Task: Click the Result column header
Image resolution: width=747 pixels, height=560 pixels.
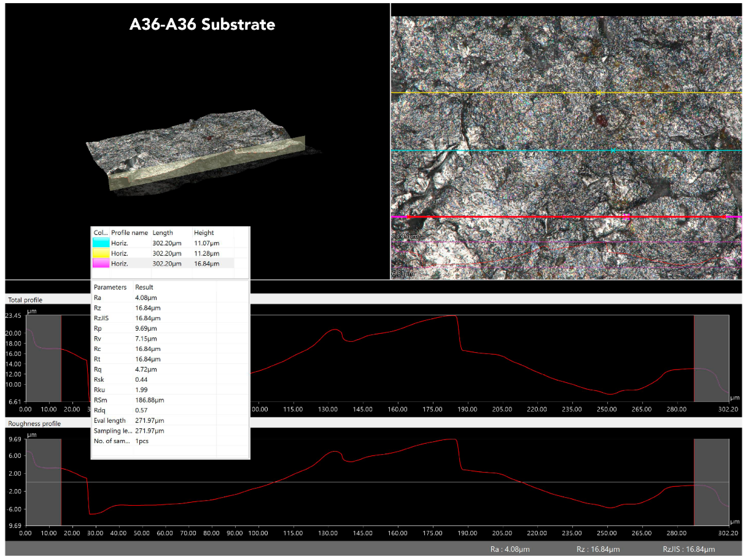Action: point(144,287)
